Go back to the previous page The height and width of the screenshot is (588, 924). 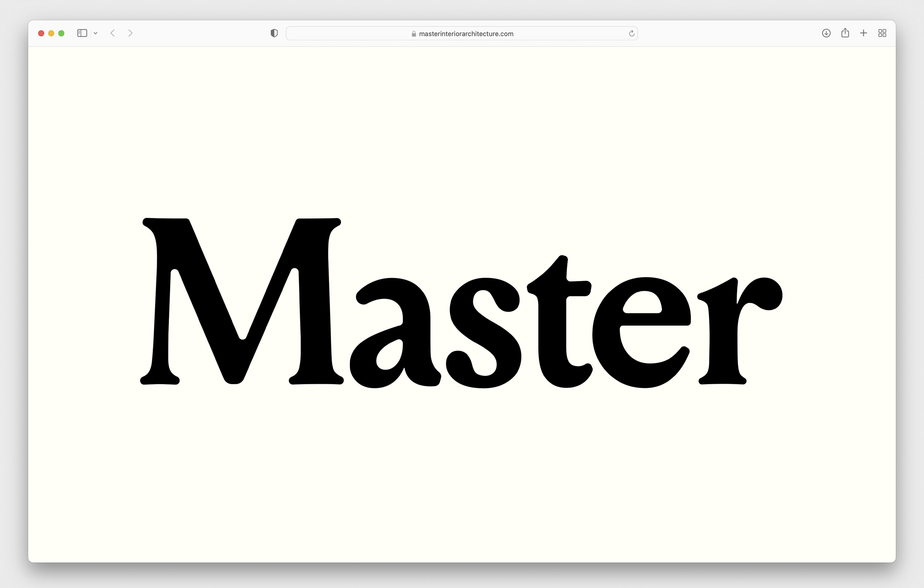click(112, 33)
